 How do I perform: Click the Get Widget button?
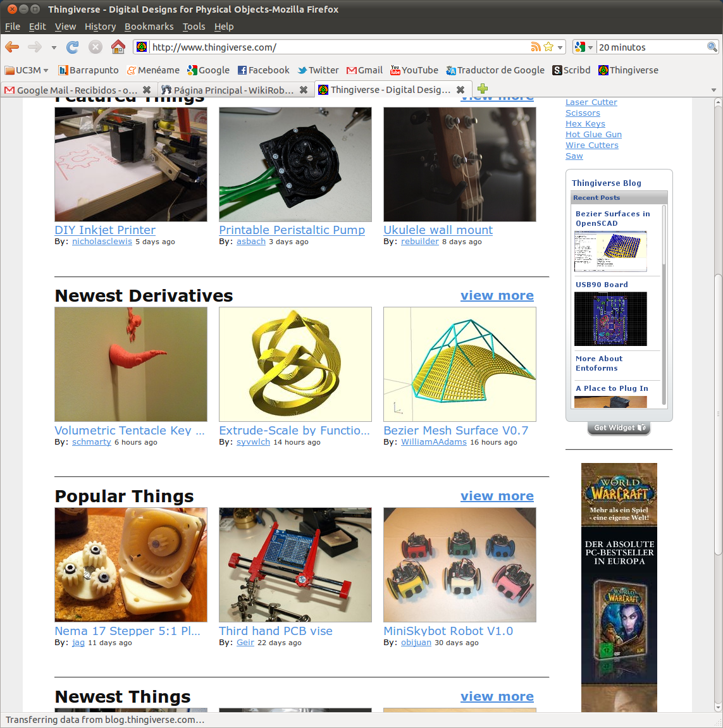(619, 428)
